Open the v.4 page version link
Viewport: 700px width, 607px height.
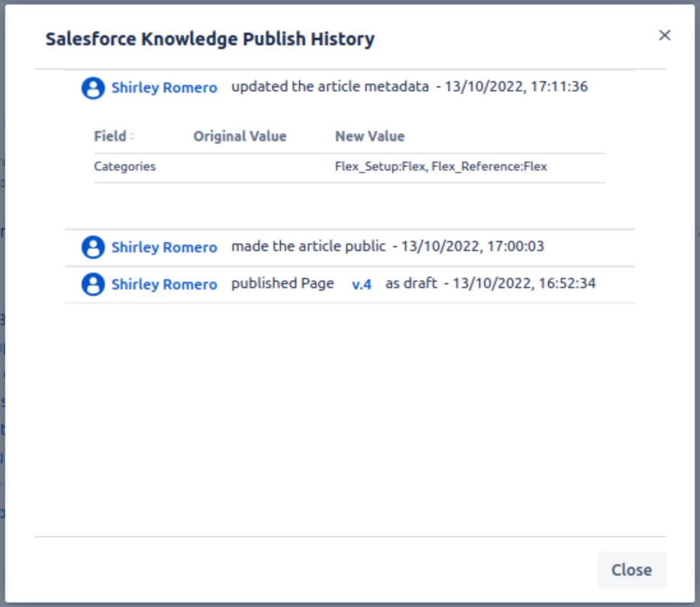361,284
